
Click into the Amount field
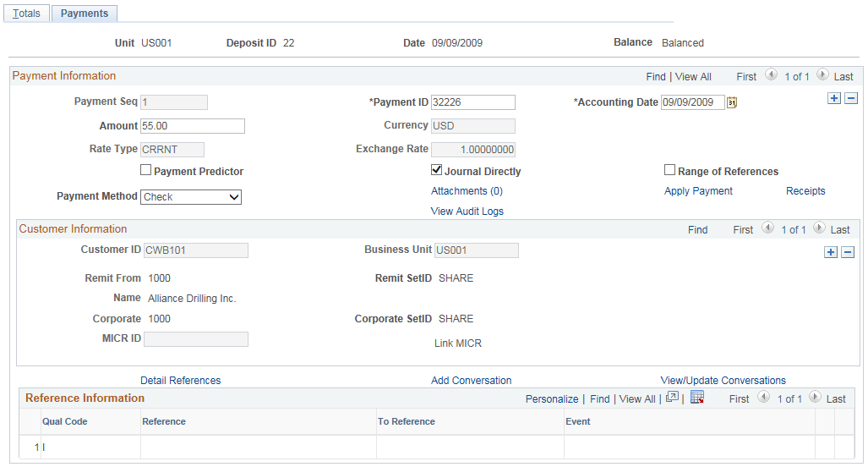[192, 126]
